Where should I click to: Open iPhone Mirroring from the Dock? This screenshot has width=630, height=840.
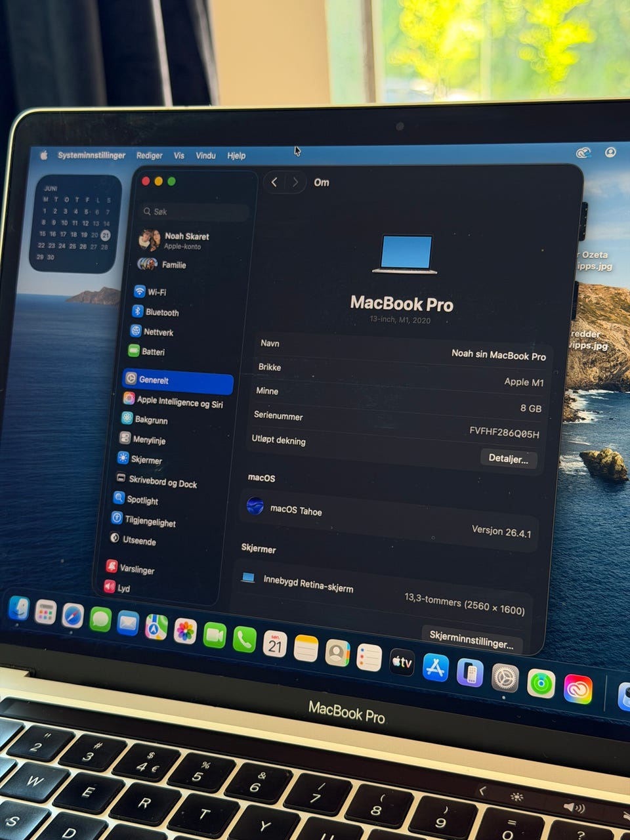[x=470, y=673]
